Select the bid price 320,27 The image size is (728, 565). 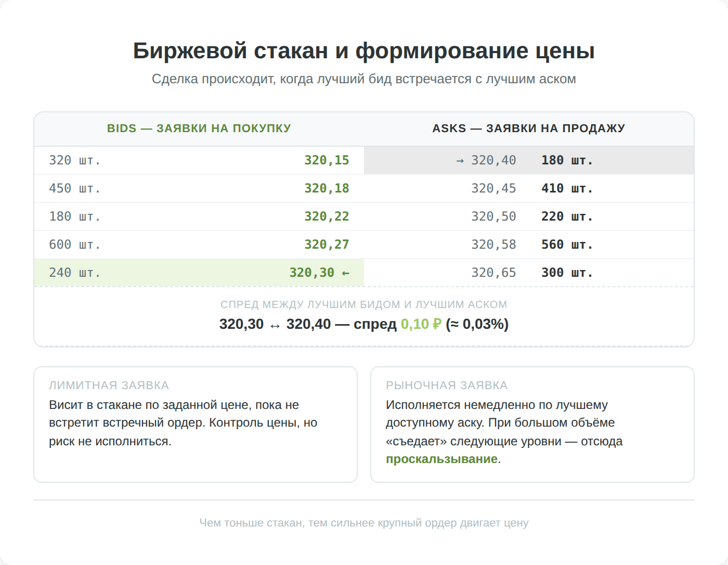(x=327, y=245)
